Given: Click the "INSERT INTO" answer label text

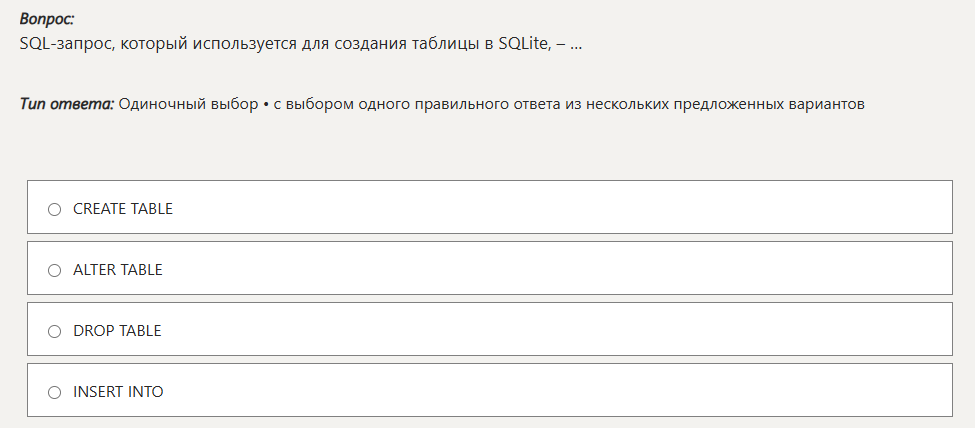Looking at the screenshot, I should tap(118, 392).
